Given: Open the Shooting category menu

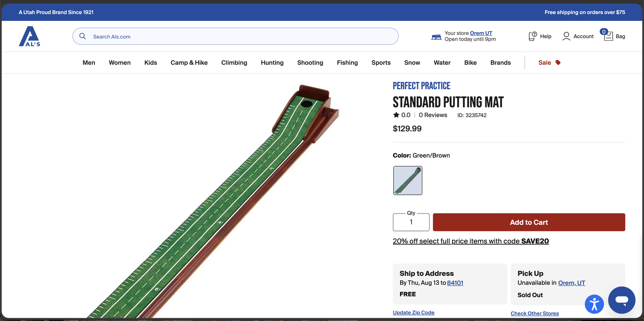Looking at the screenshot, I should coord(310,62).
